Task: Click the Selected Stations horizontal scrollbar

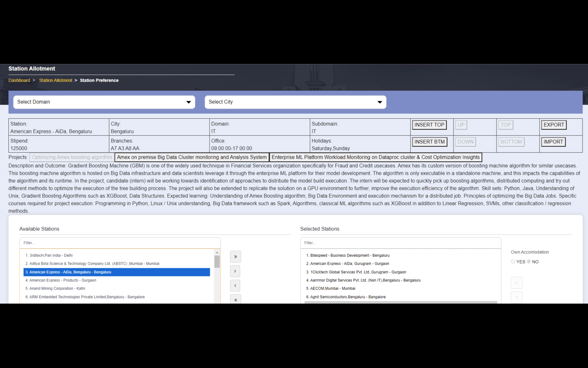Action: (x=401, y=302)
